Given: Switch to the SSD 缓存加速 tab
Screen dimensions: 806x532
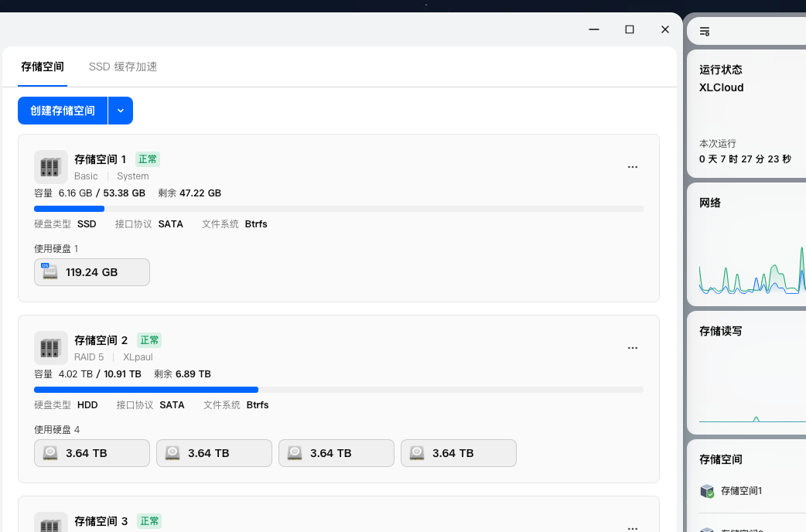Looking at the screenshot, I should tap(123, 66).
